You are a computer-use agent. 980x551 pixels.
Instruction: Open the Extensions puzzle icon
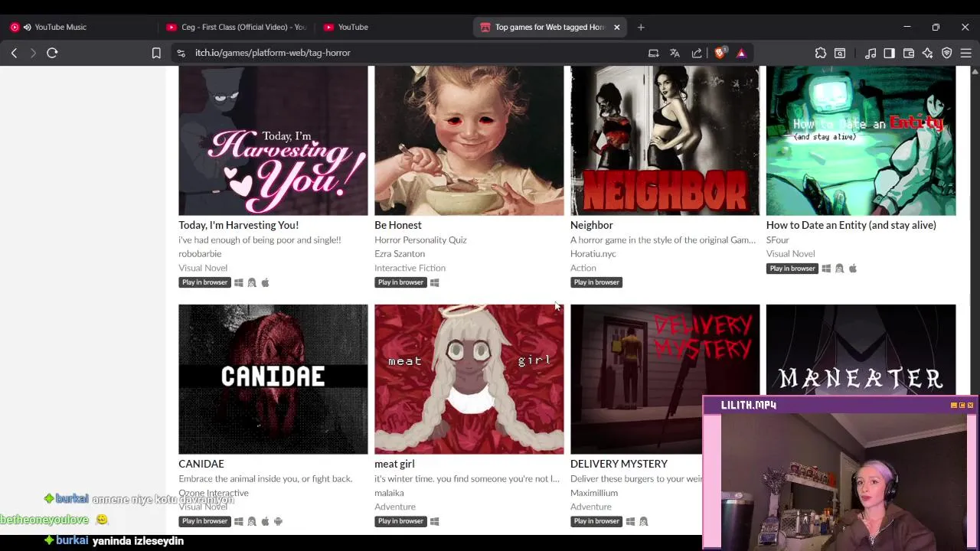821,53
